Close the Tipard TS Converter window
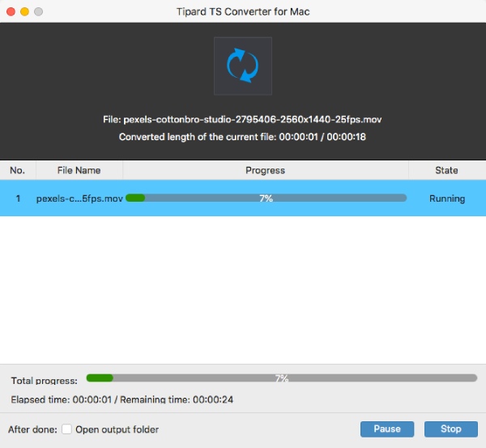The height and width of the screenshot is (448, 486). pos(10,12)
